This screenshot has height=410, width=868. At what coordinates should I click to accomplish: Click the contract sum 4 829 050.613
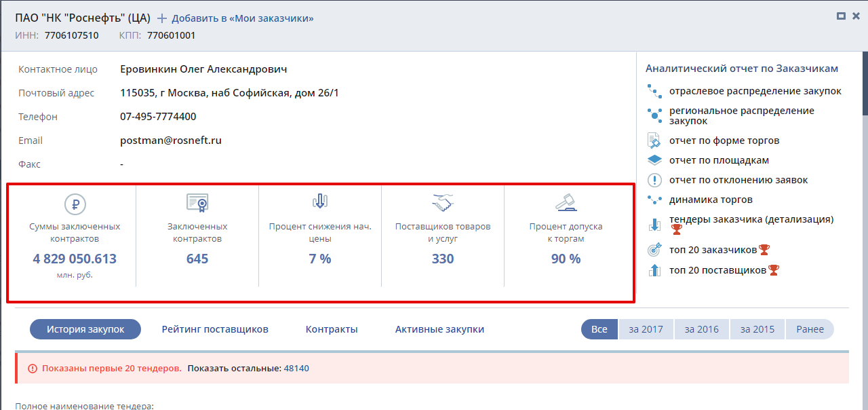tap(75, 259)
